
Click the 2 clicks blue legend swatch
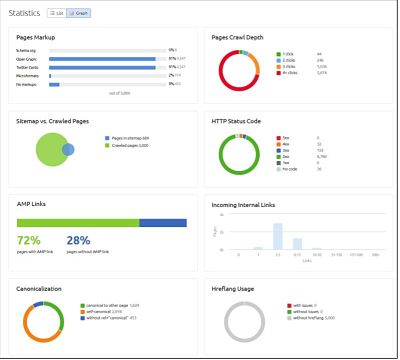click(279, 60)
